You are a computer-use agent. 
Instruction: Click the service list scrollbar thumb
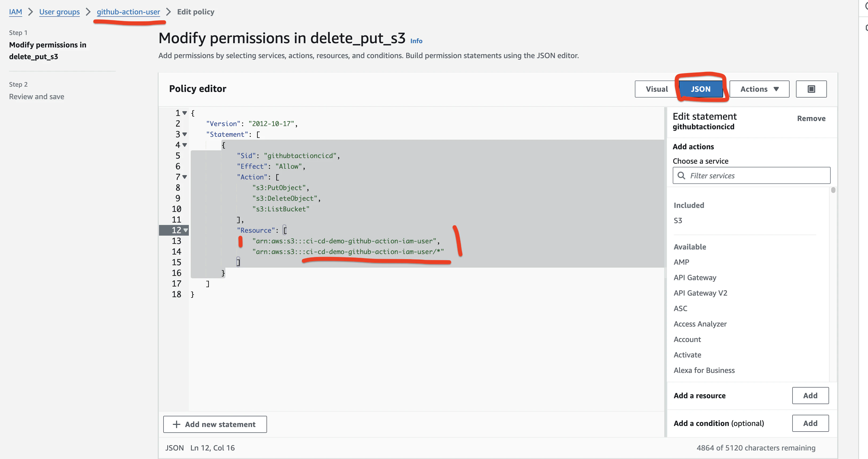[x=833, y=190]
